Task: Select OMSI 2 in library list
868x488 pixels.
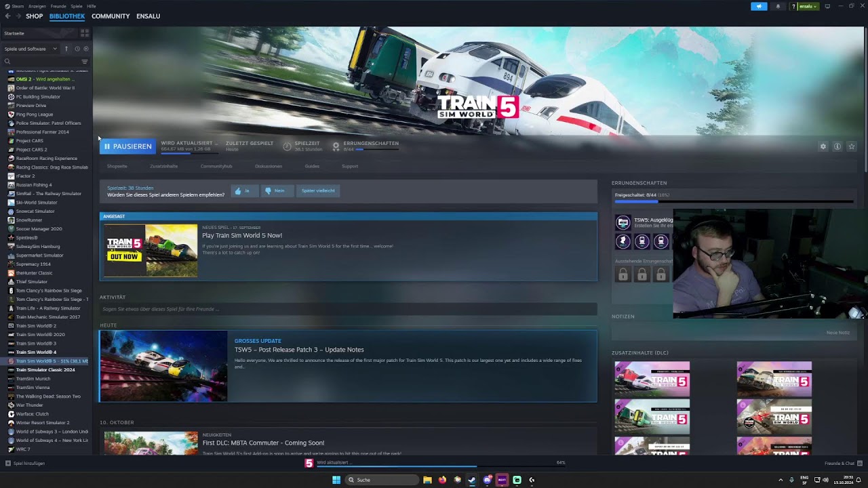Action: [x=46, y=79]
